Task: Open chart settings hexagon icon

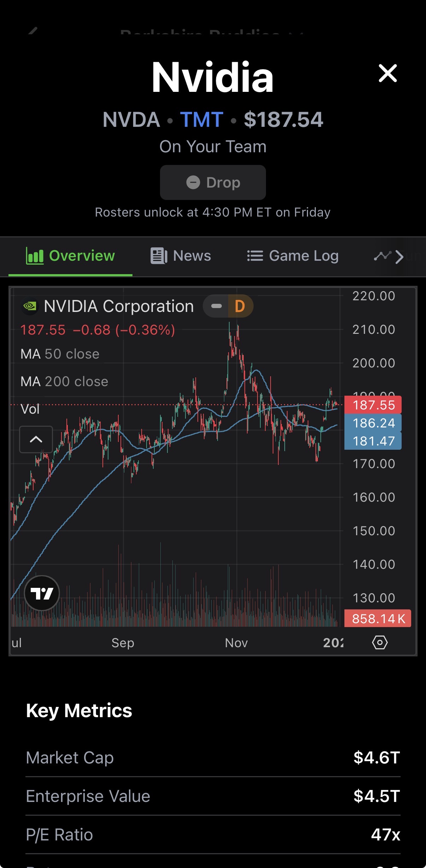Action: click(x=380, y=642)
